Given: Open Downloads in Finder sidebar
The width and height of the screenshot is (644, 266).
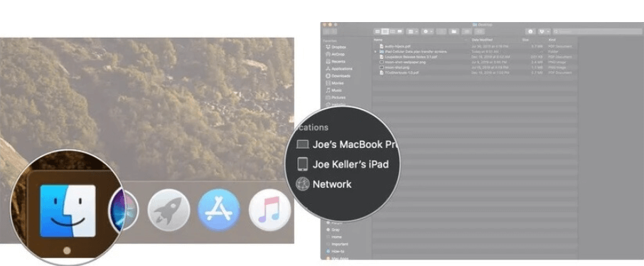Looking at the screenshot, I should (x=338, y=76).
